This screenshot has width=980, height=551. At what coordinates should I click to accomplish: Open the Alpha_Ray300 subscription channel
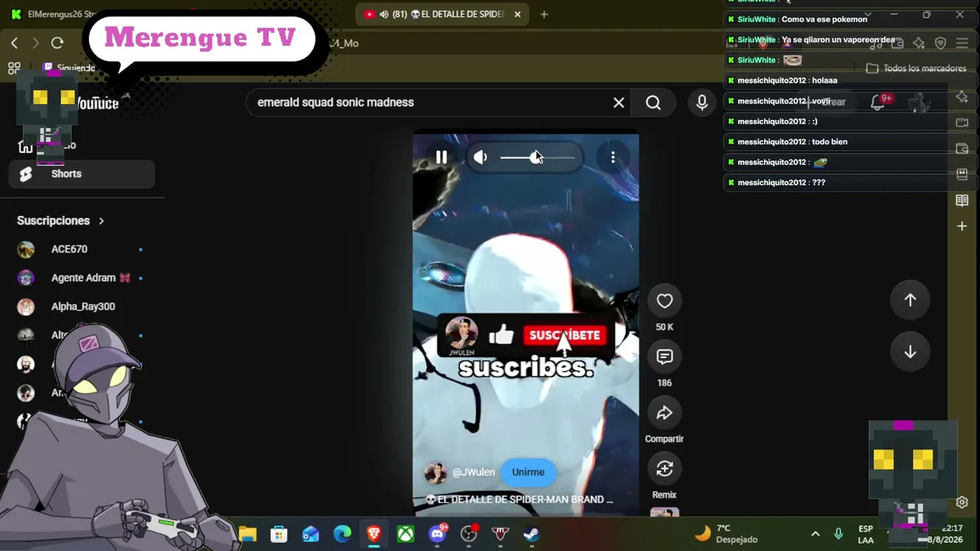click(82, 307)
